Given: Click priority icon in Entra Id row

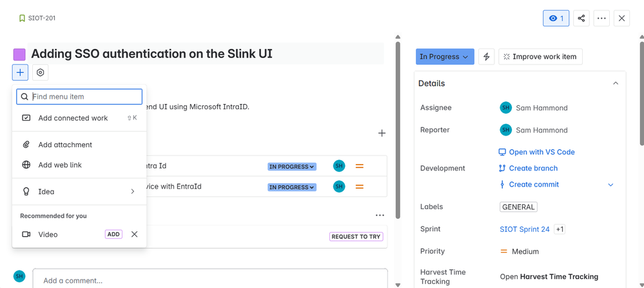Looking at the screenshot, I should click(x=359, y=166).
